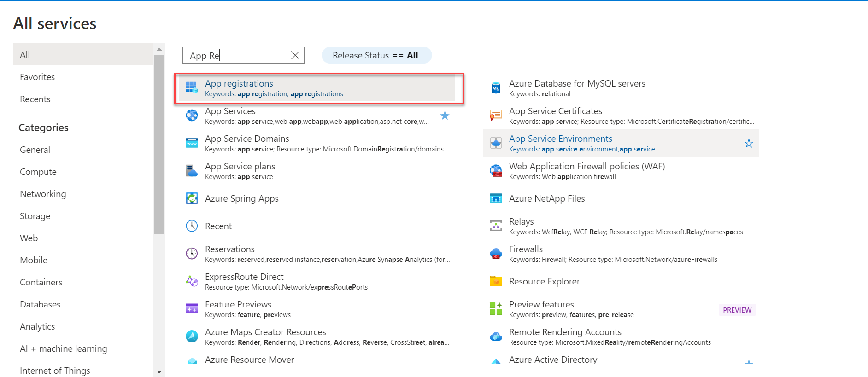Screen dimensions: 868x377
Task: Open the App Services link
Action: (230, 111)
